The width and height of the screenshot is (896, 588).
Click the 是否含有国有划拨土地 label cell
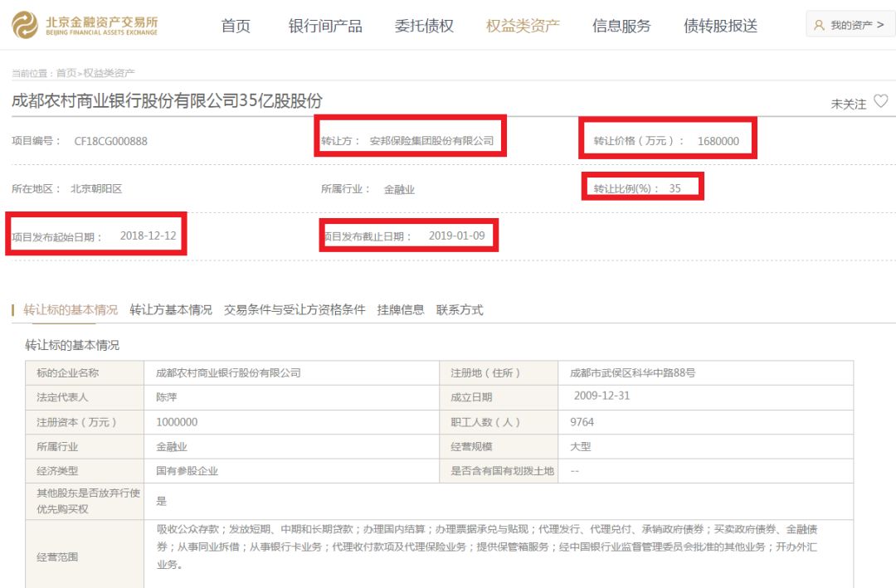pos(499,471)
